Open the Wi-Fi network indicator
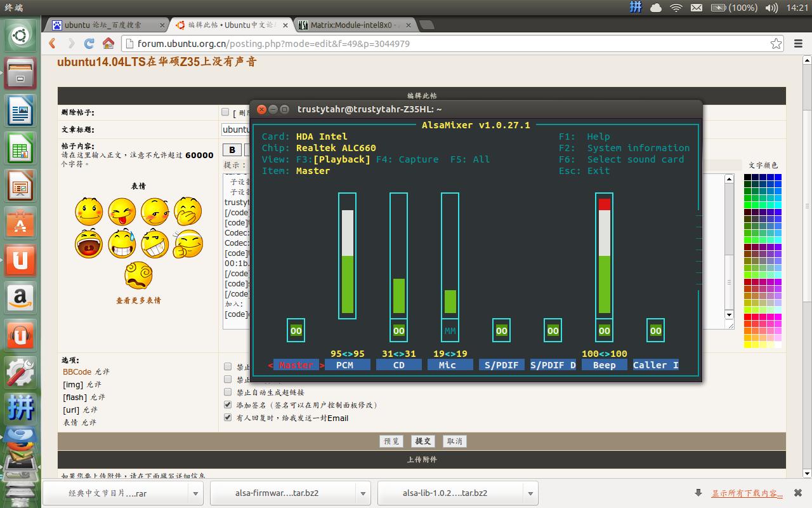 [676, 8]
